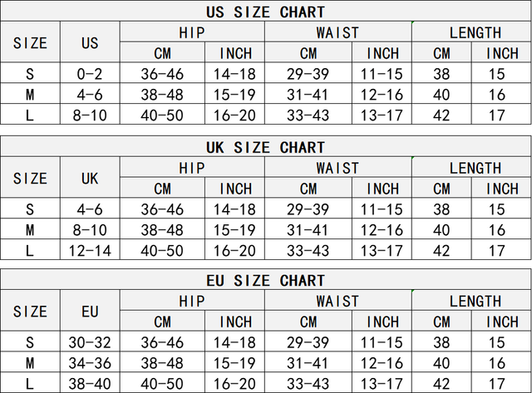The height and width of the screenshot is (393, 532).
Task: Click size L row label in EU chart
Action: [x=31, y=383]
